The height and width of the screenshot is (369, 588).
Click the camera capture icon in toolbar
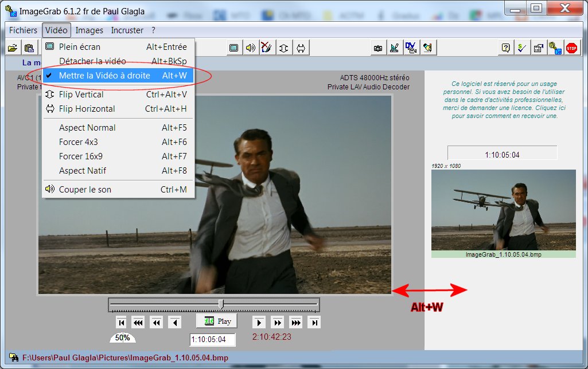pyautogui.click(x=377, y=49)
